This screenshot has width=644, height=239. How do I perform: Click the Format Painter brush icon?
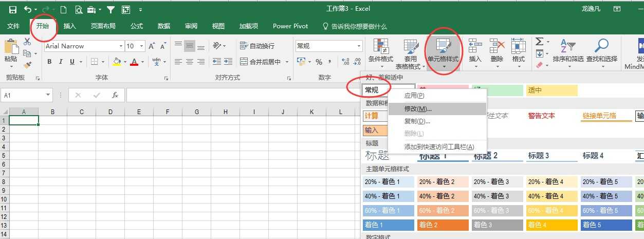[27, 65]
